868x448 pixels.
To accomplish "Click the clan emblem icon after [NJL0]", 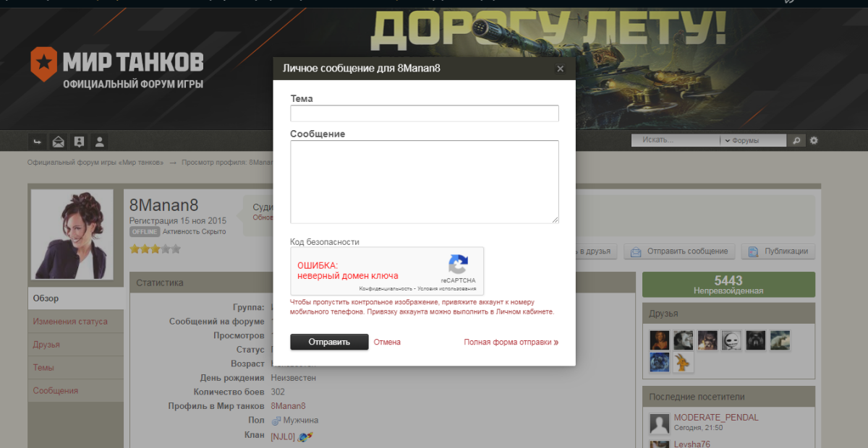I will click(305, 436).
